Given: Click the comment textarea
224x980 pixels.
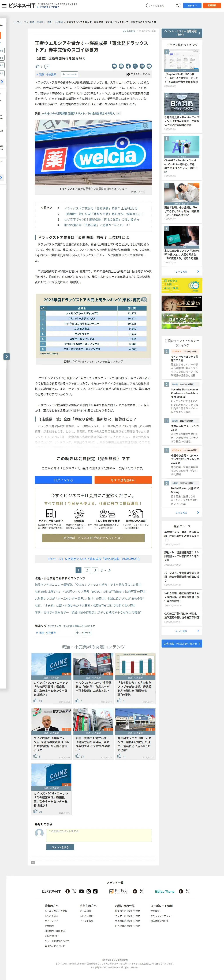Looking at the screenshot, I should point(99,835).
